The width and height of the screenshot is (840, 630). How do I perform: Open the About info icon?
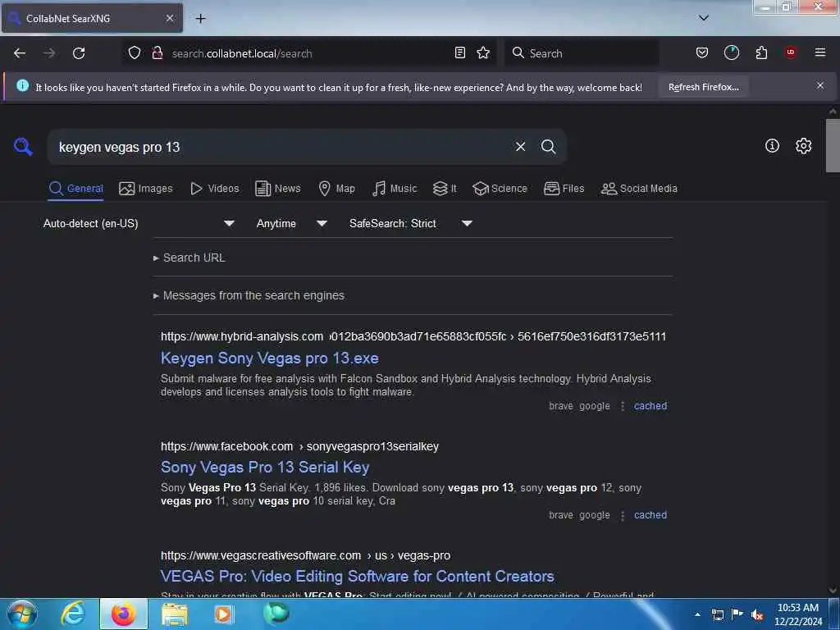coord(772,146)
